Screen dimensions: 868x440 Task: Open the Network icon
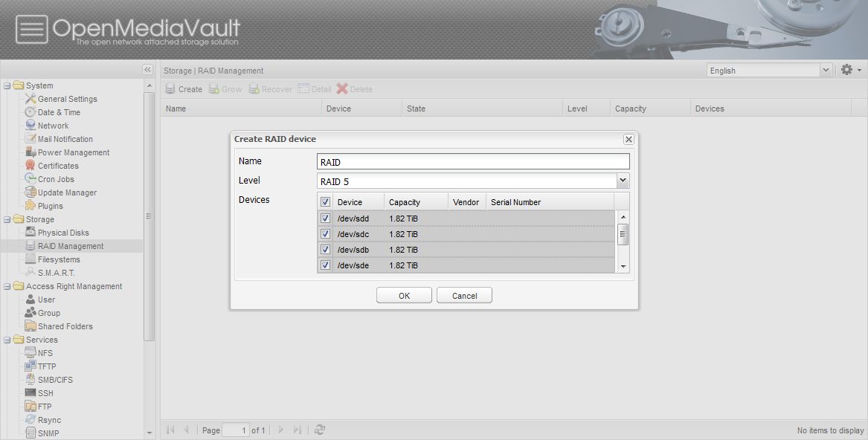coord(30,126)
